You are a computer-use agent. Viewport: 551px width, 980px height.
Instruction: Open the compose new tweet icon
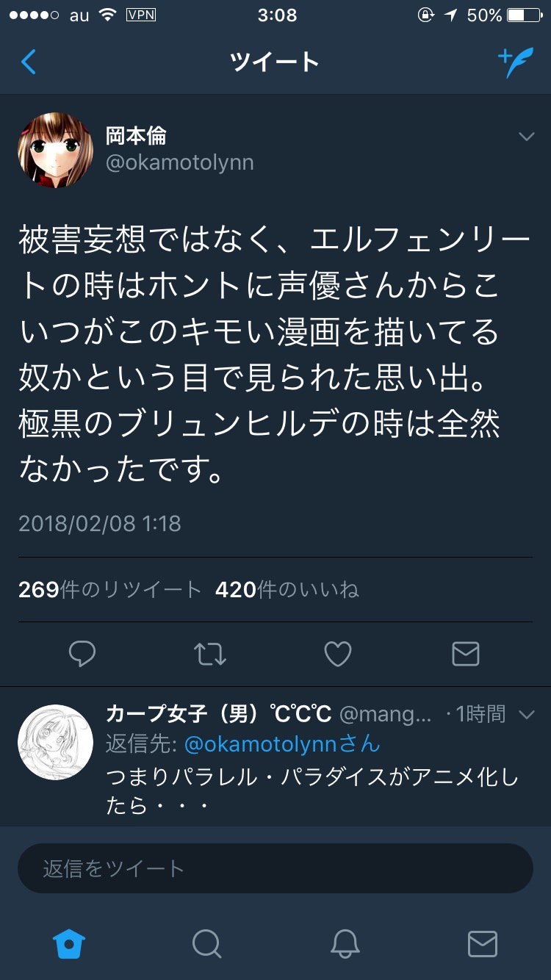coord(515,63)
